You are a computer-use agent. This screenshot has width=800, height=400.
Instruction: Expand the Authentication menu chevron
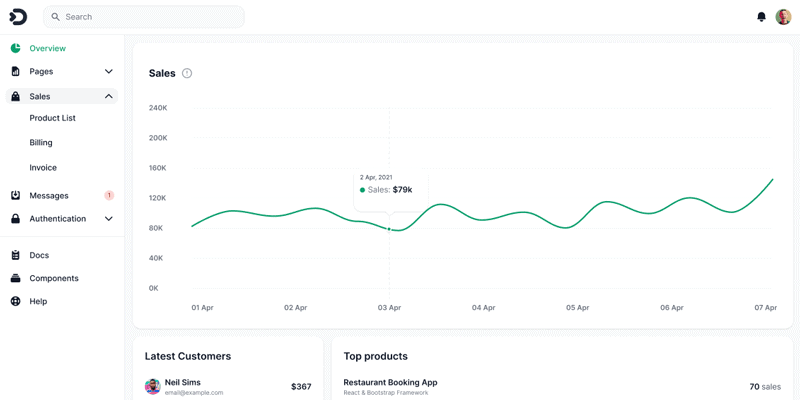(109, 218)
